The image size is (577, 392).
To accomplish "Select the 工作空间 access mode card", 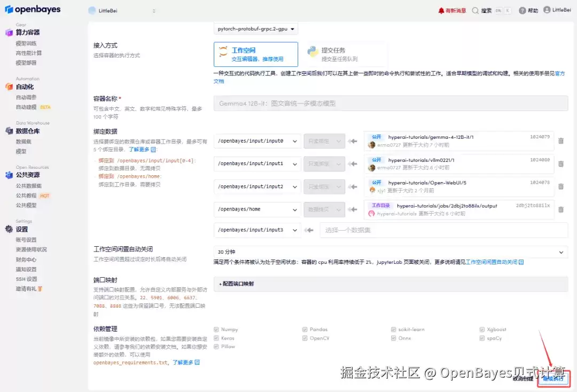I will click(x=256, y=54).
